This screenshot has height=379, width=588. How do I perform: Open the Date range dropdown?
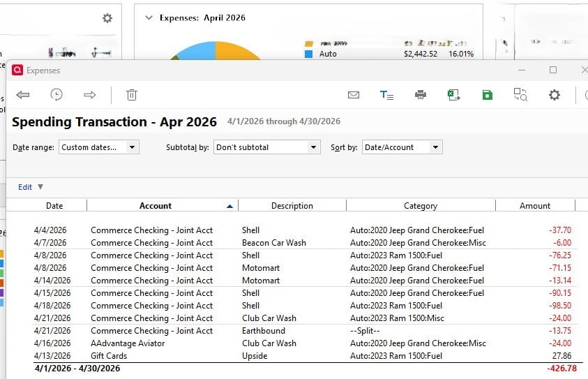99,147
